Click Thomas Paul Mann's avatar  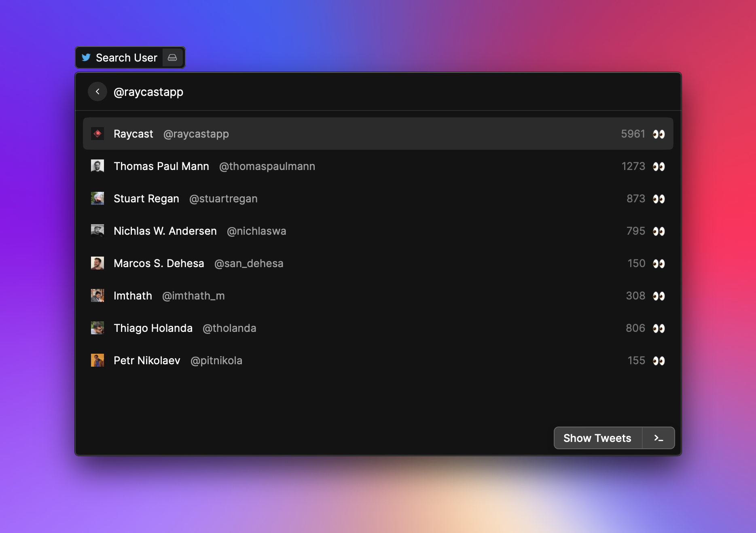[x=97, y=166]
